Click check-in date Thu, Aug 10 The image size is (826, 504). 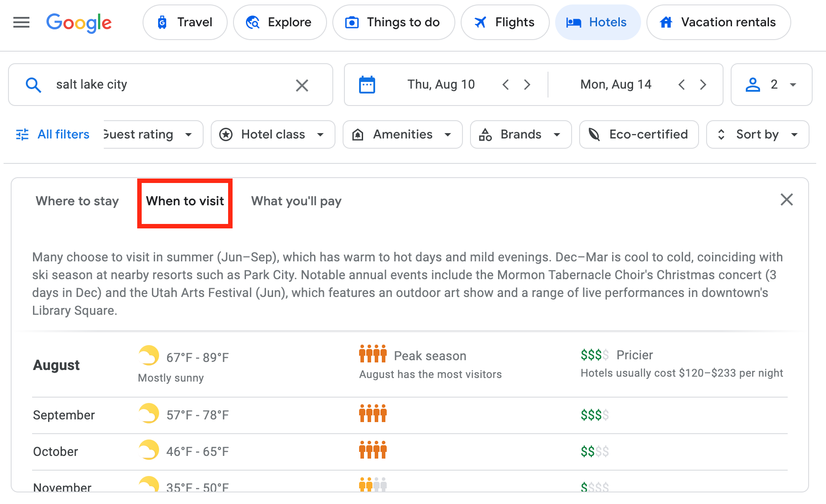point(441,85)
